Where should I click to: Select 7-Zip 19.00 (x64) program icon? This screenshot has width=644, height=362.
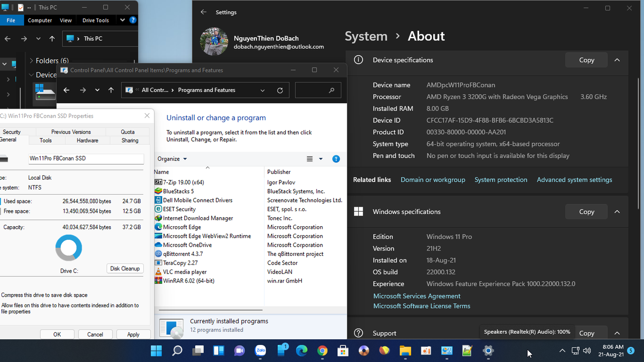point(158,182)
